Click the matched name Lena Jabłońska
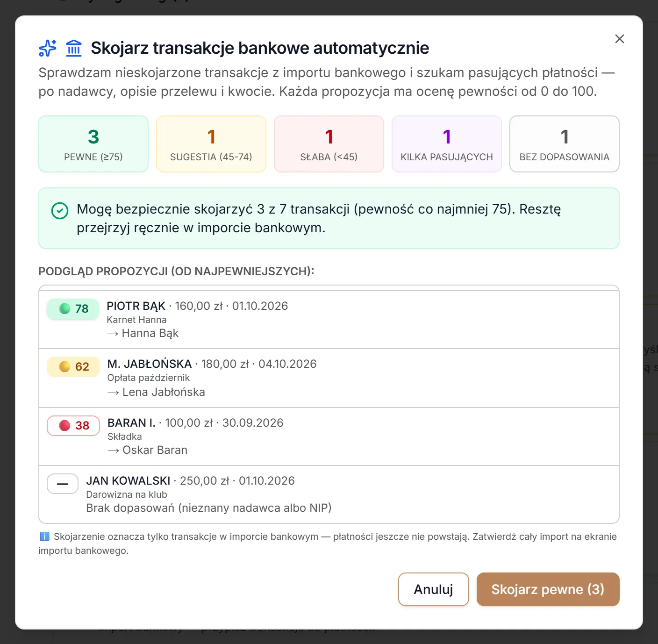 tap(164, 392)
